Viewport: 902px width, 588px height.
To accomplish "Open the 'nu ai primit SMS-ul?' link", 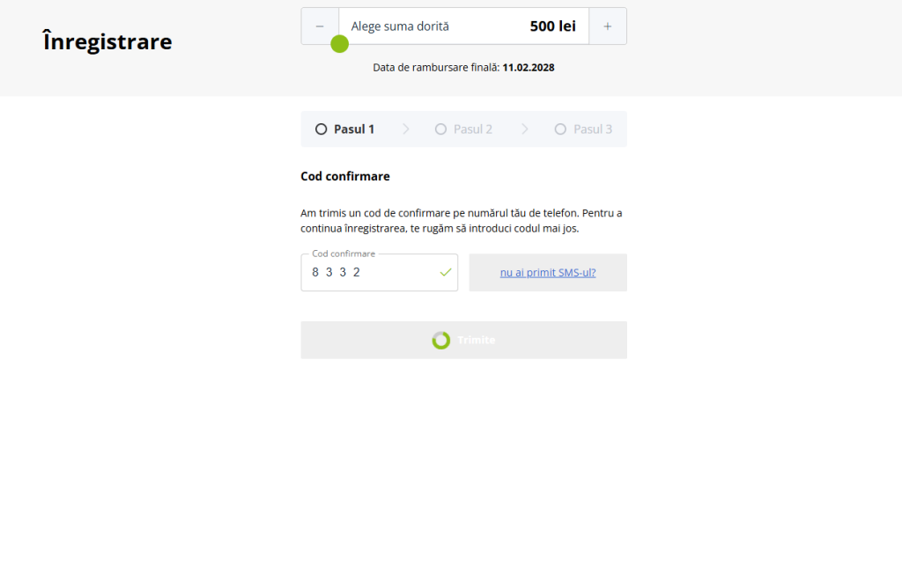I will 547,272.
